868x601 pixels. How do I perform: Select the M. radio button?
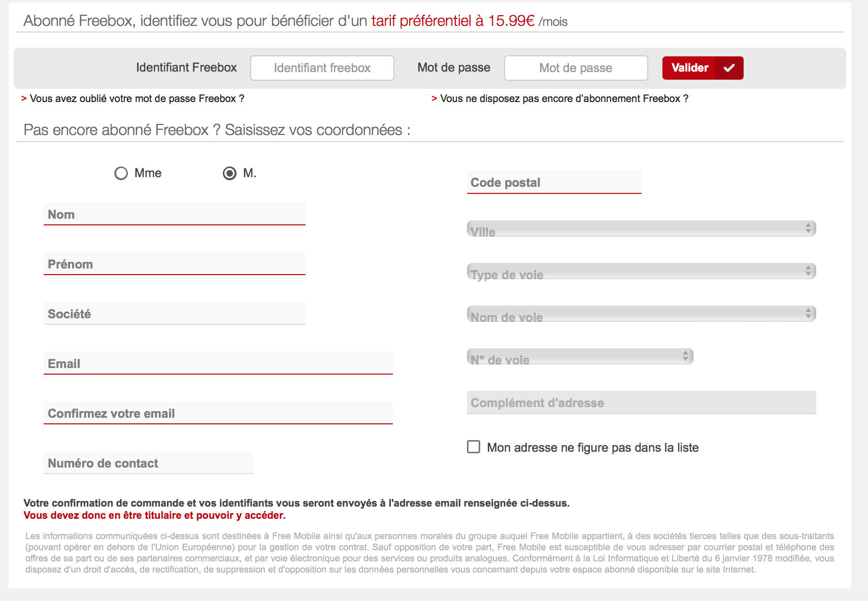[229, 174]
